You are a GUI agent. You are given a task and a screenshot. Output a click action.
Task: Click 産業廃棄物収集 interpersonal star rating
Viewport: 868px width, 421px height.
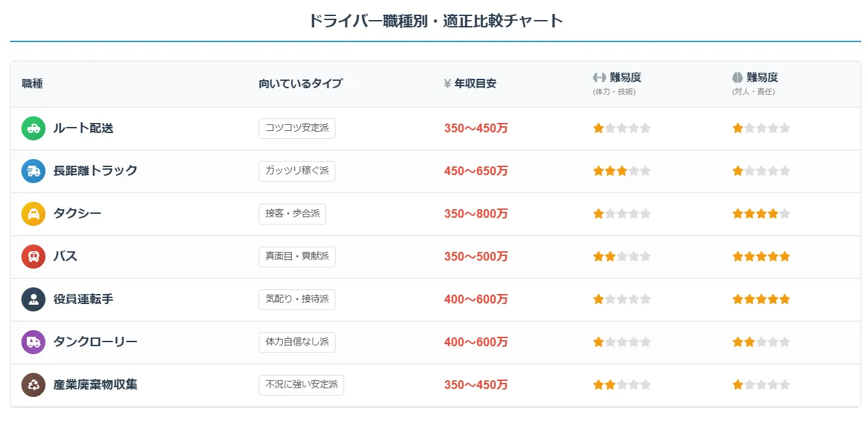pyautogui.click(x=761, y=385)
